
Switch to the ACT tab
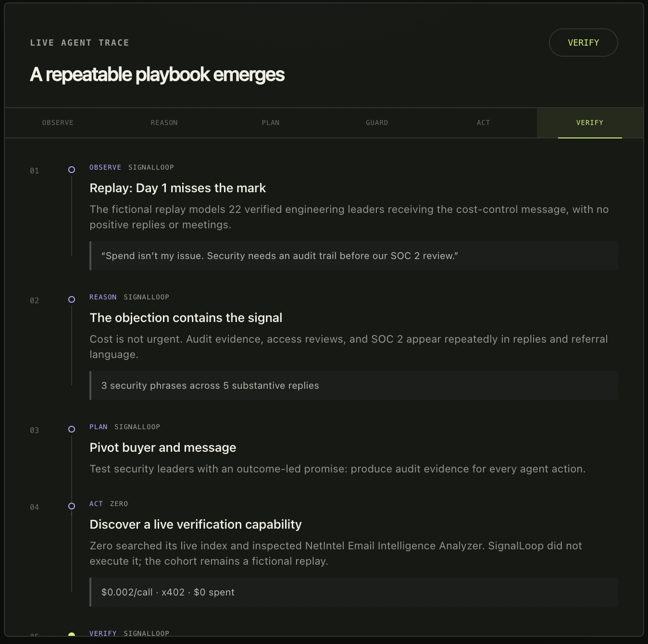(x=483, y=123)
